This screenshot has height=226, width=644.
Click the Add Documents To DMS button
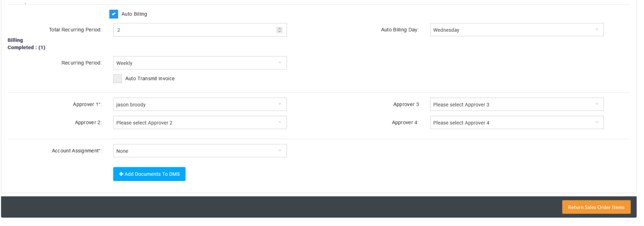click(149, 174)
